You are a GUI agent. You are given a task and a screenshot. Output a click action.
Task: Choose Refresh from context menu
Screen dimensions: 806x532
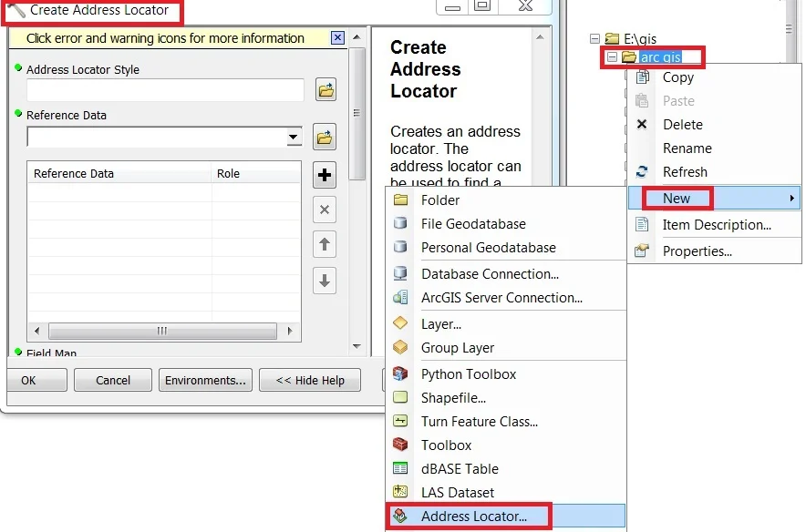685,172
